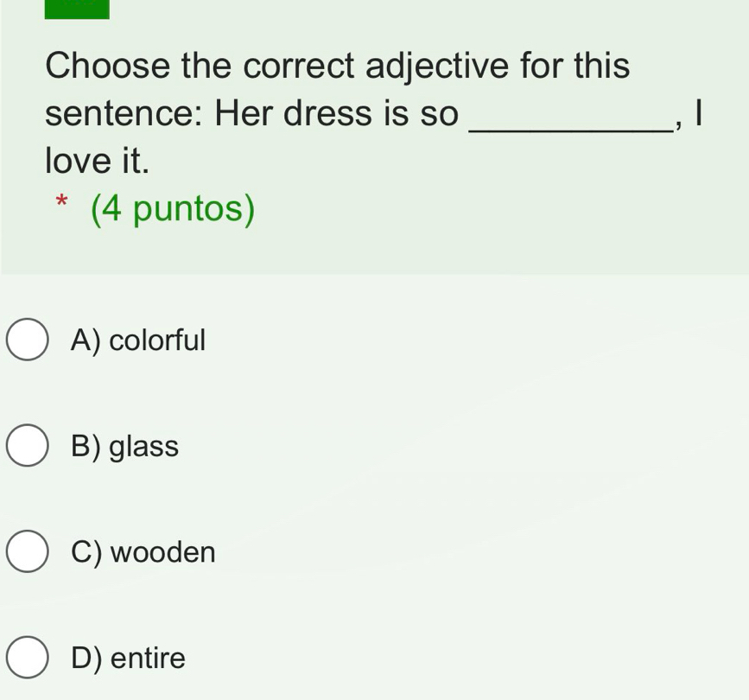Click the green bar at the top

(x=77, y=9)
